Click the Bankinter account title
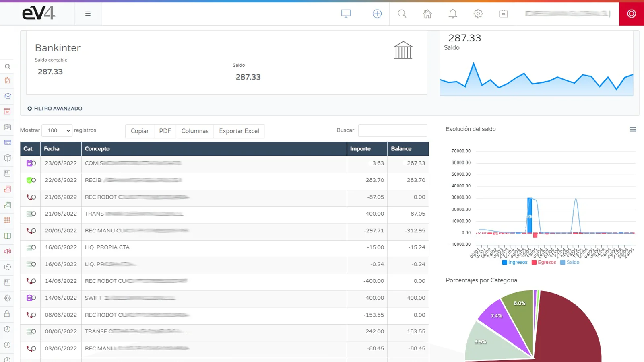 58,48
